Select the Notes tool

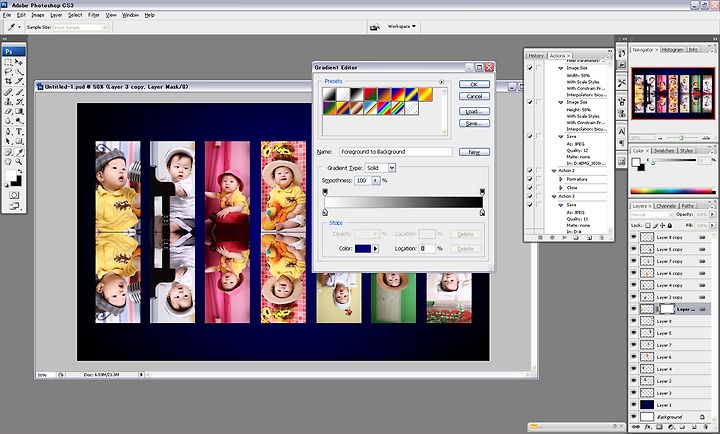(8, 152)
